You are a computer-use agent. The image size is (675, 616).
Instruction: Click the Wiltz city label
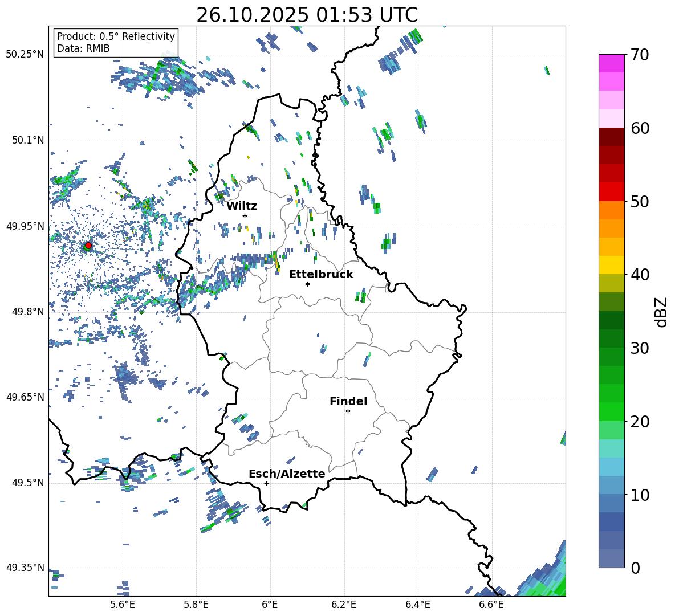[x=242, y=206]
